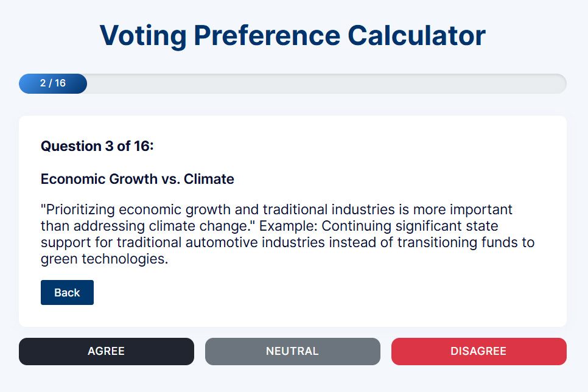588x392 pixels.
Task: Click the "Question 3 of 16:" heading
Action: pyautogui.click(x=97, y=146)
